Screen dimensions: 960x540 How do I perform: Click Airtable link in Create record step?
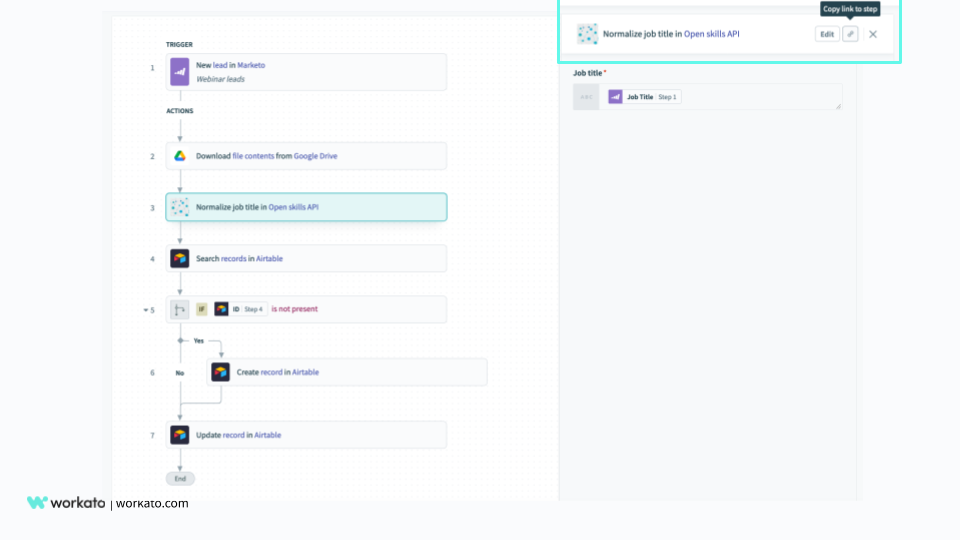pos(305,372)
